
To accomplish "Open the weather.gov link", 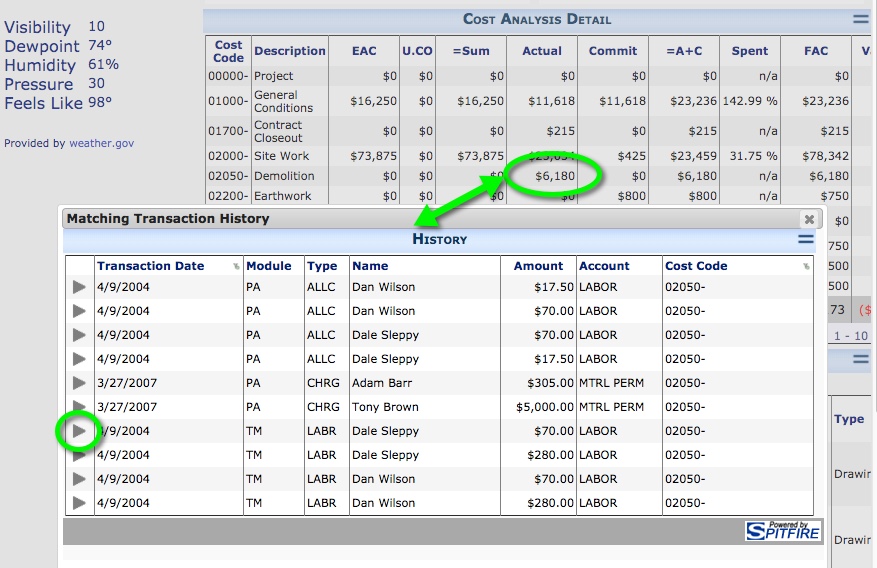I will click(x=102, y=143).
